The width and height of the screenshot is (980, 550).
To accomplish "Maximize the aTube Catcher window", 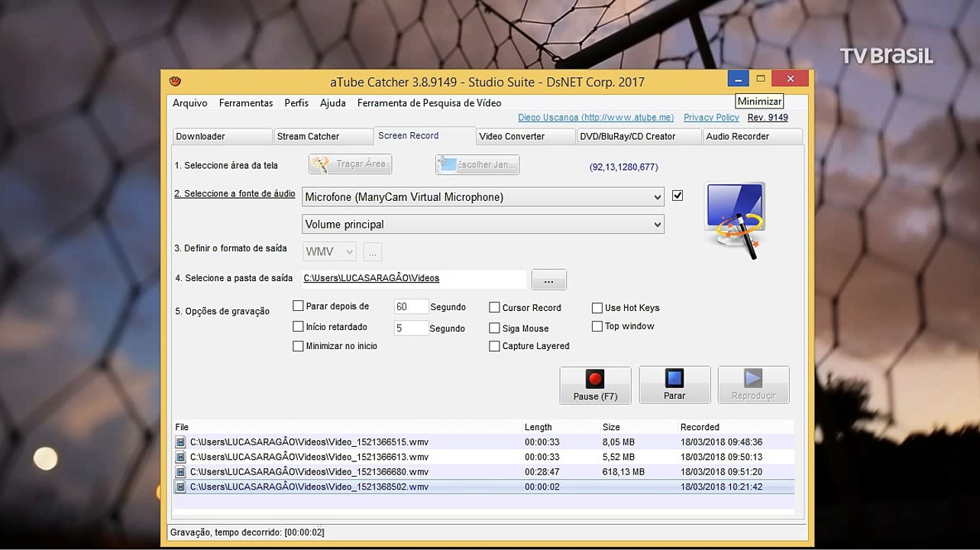I will (760, 79).
